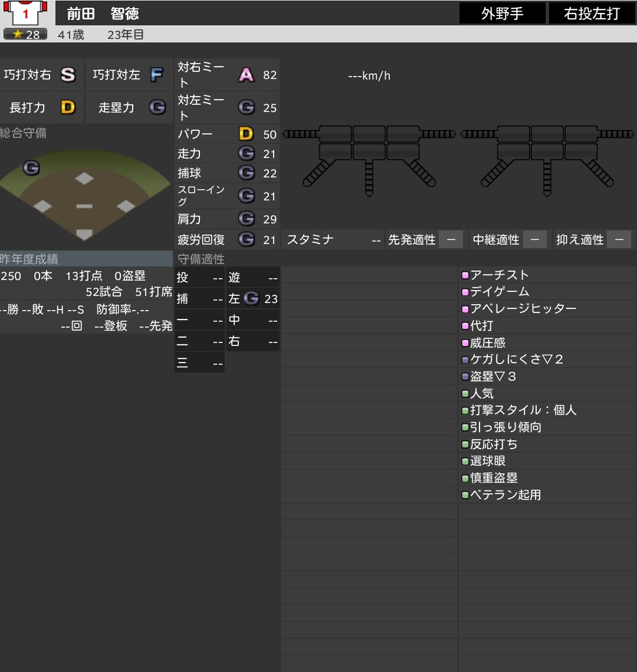Image resolution: width=637 pixels, height=672 pixels.
Task: Click the 左 fielding aptitude cell showing 23
Action: pyautogui.click(x=253, y=298)
